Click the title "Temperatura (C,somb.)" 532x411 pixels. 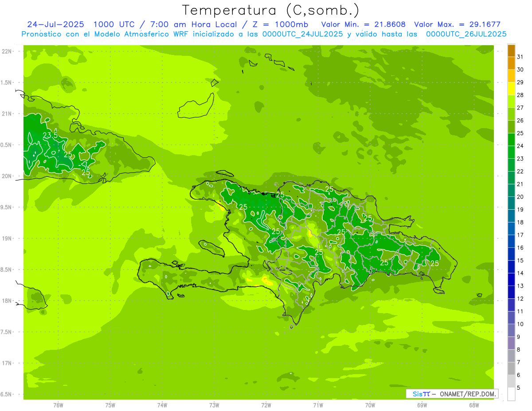click(x=271, y=10)
